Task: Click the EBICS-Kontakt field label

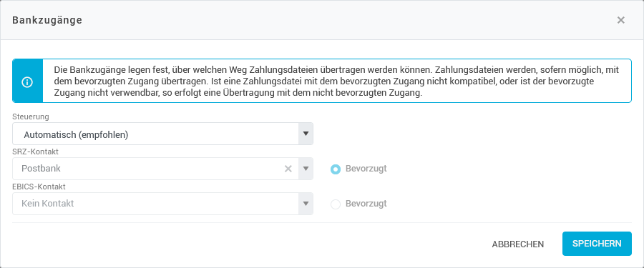Action: [39, 187]
